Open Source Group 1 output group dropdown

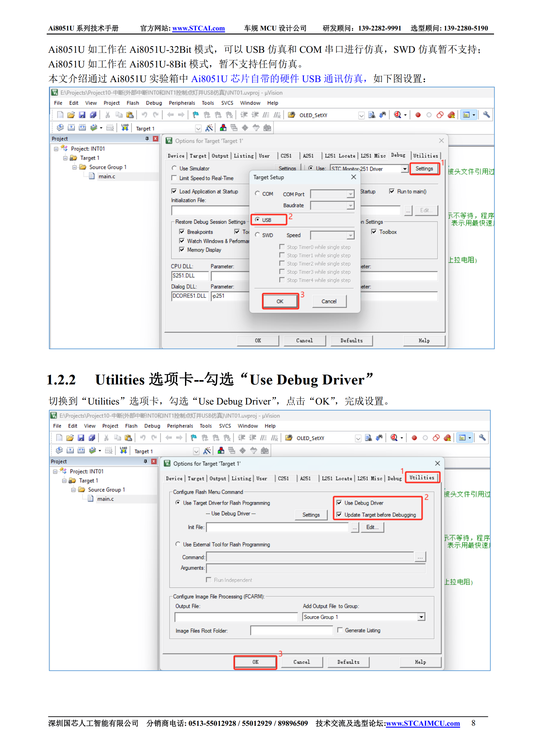pyautogui.click(x=421, y=617)
